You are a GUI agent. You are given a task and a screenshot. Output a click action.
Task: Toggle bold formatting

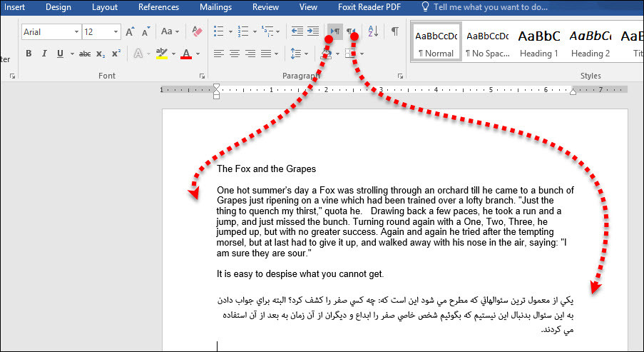pyautogui.click(x=29, y=54)
